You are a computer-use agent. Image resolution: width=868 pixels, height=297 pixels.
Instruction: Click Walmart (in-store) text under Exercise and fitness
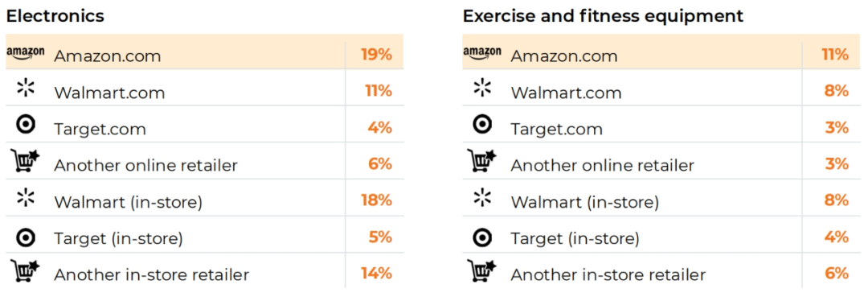[584, 202]
